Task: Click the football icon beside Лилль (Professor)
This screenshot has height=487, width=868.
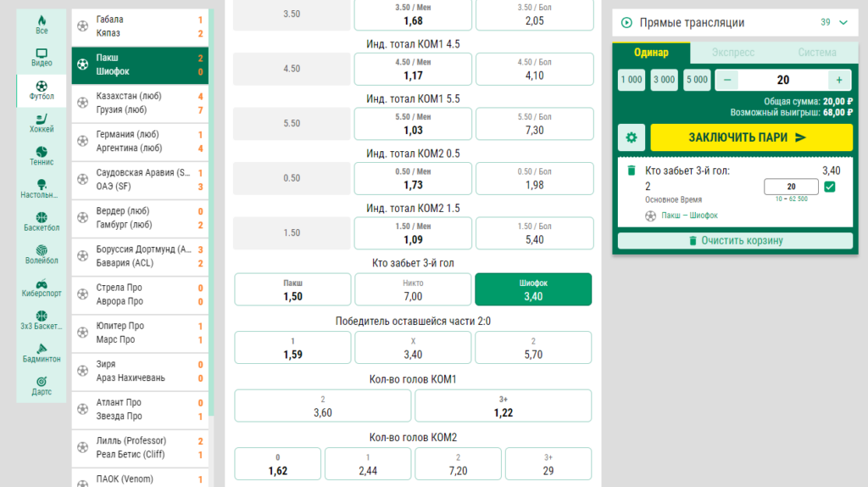Action: pos(82,446)
